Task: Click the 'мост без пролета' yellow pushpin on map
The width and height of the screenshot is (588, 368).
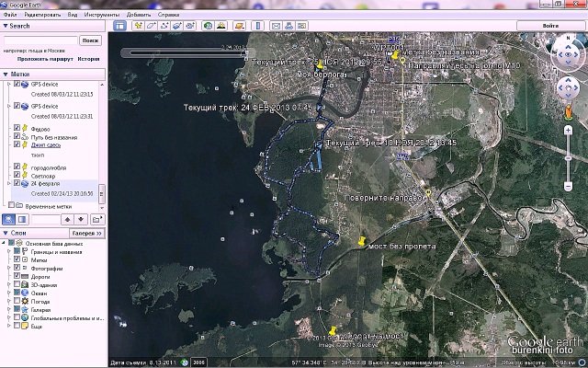Action: click(361, 241)
